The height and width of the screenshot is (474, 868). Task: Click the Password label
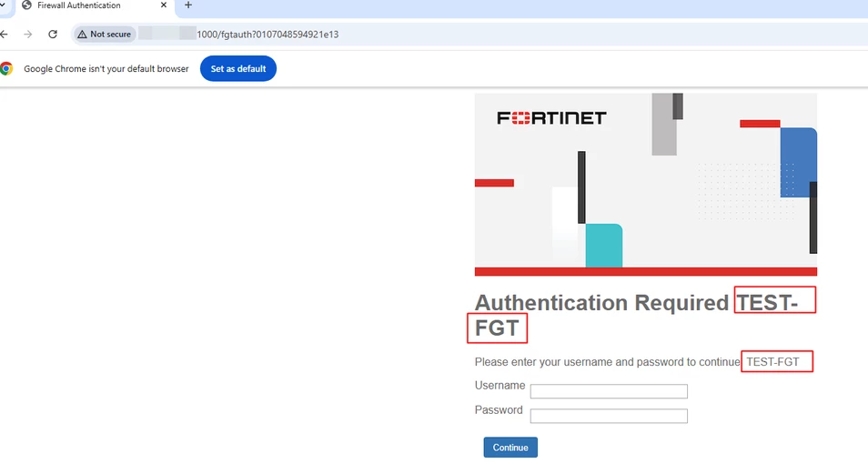[499, 410]
